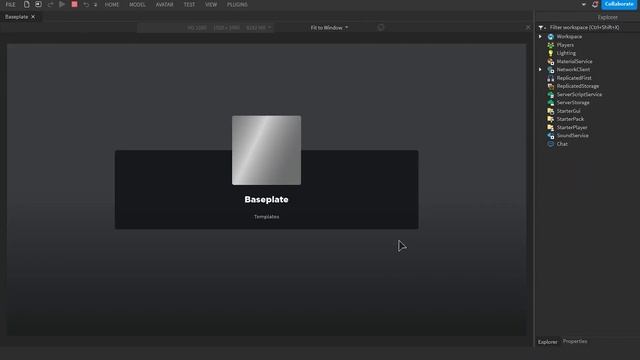Viewport: 640px width, 360px height.
Task: Click the StarterGui icon
Action: click(x=551, y=111)
